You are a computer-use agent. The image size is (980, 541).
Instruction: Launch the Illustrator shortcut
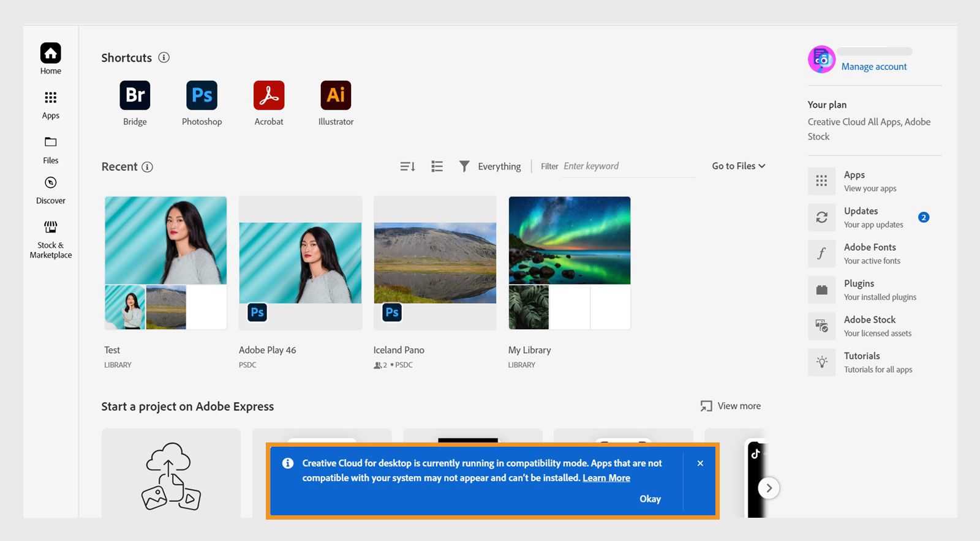336,95
